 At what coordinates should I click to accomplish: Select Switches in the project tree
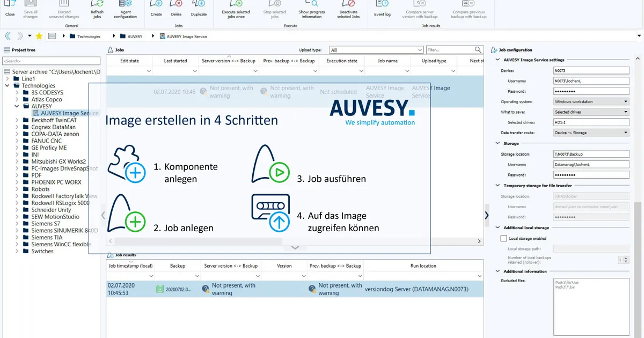42,251
